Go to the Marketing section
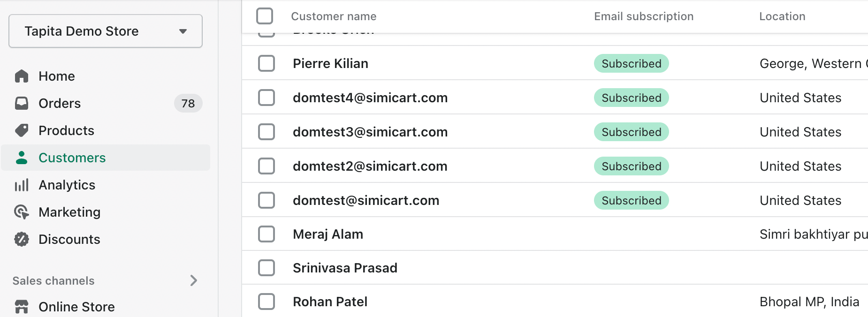This screenshot has height=317, width=868. 69,212
